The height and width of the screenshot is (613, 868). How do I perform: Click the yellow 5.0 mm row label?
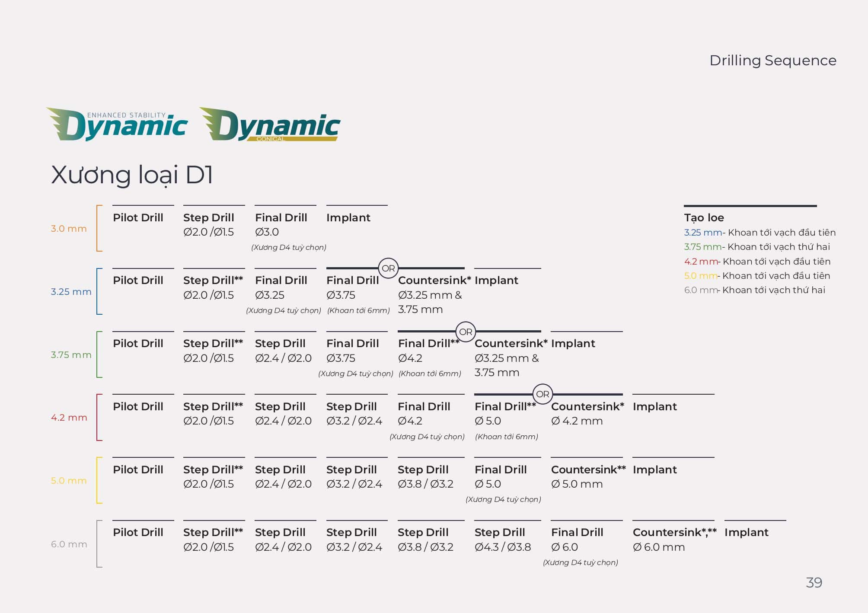point(69,481)
